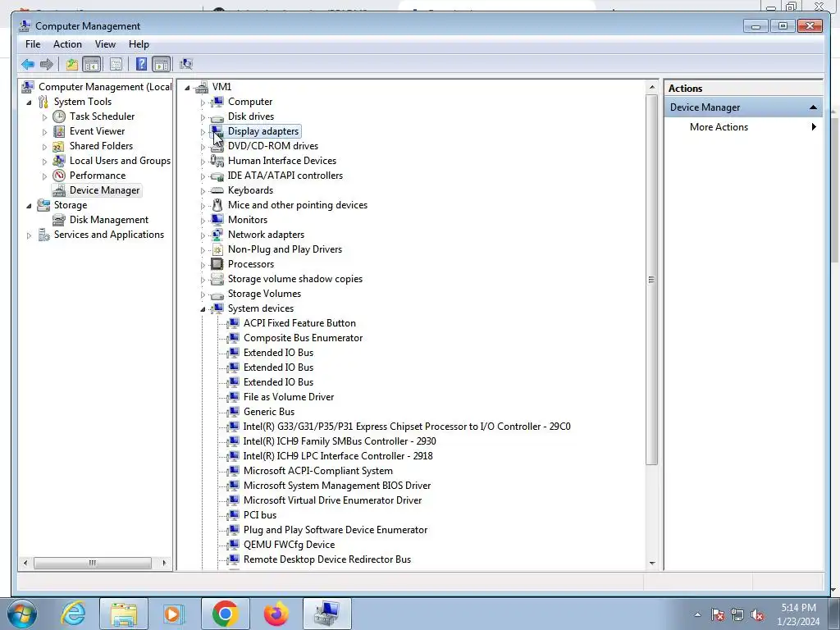The image size is (840, 630).
Task: Open Internet Explorer from taskbar
Action: tap(73, 614)
